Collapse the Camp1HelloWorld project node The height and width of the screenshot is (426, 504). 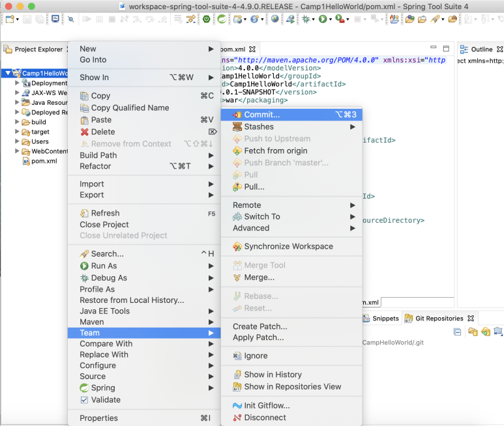(x=8, y=73)
